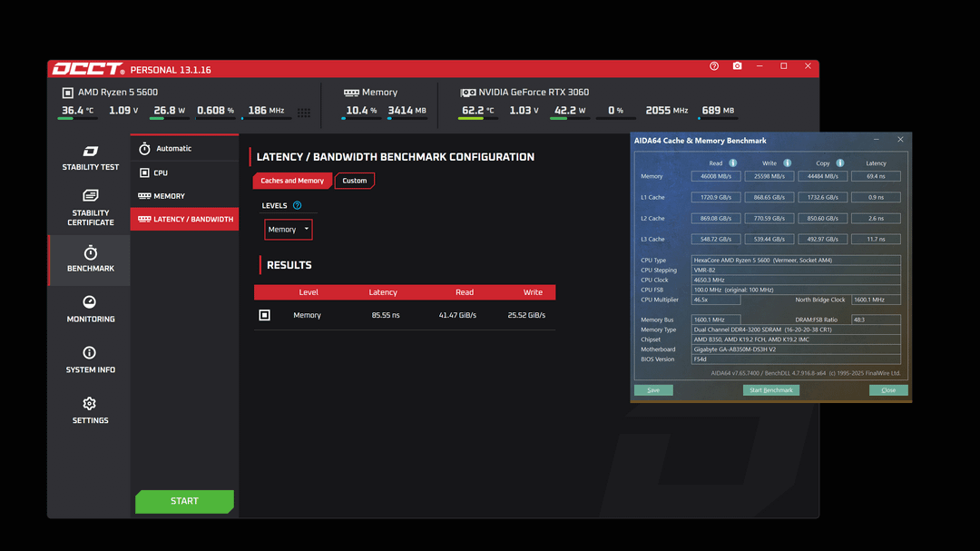Select Benchmark in the OCCT sidebar
Screen dimensions: 980x551
[x=90, y=259]
